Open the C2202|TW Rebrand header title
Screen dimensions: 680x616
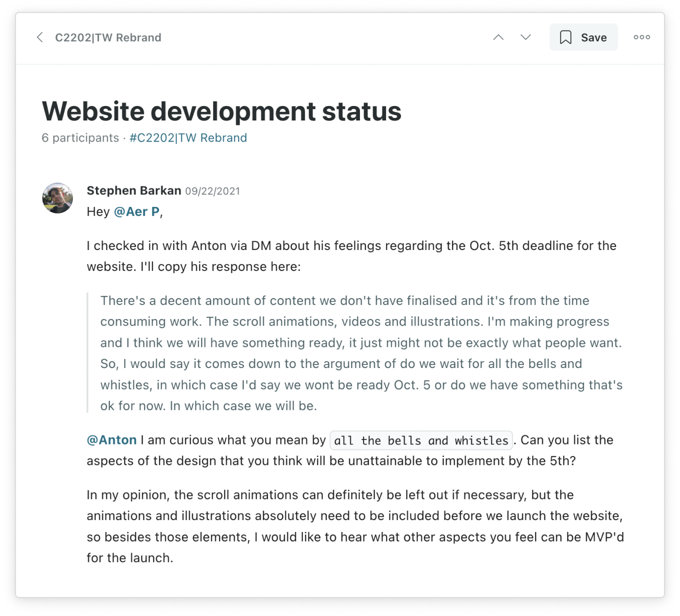(x=108, y=37)
